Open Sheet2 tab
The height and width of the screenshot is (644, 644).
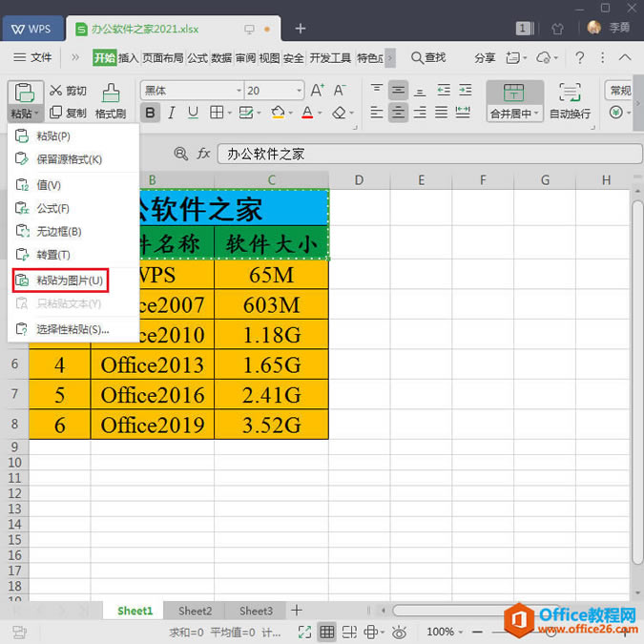195,611
